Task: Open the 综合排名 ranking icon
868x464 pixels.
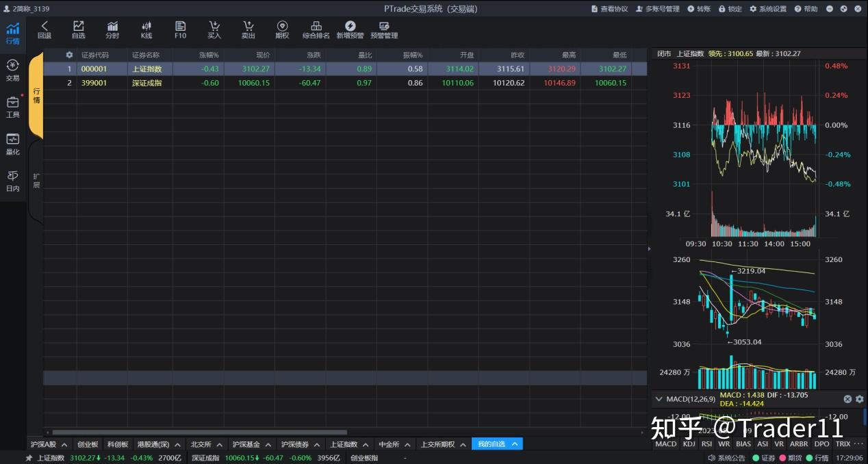Action: [316, 29]
